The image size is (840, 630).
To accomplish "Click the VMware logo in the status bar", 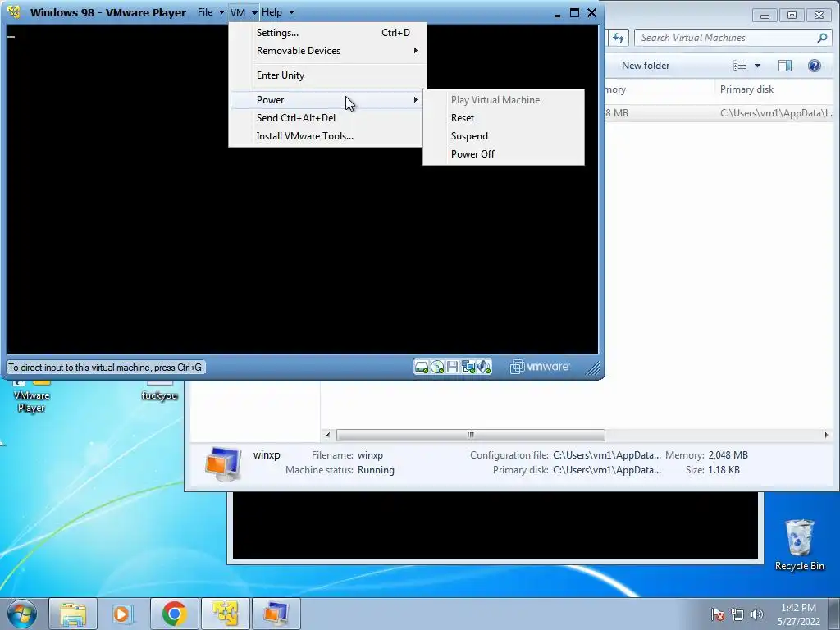I will pyautogui.click(x=540, y=367).
